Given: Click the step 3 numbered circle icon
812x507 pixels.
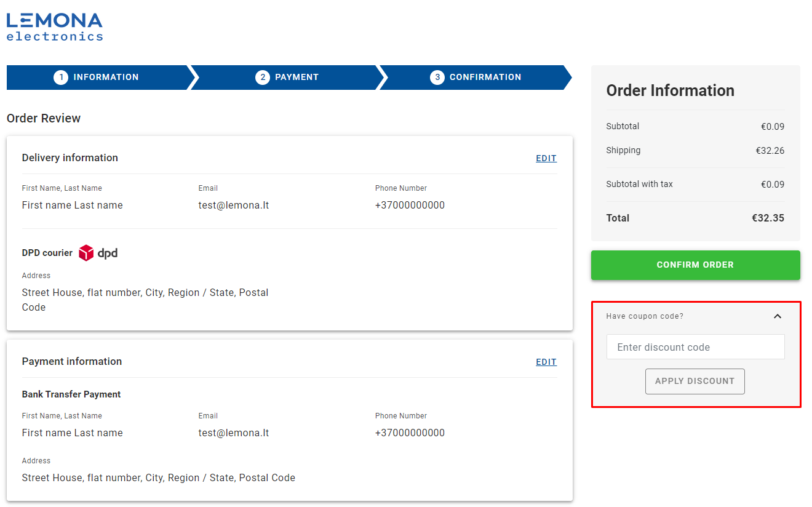Looking at the screenshot, I should pos(437,77).
